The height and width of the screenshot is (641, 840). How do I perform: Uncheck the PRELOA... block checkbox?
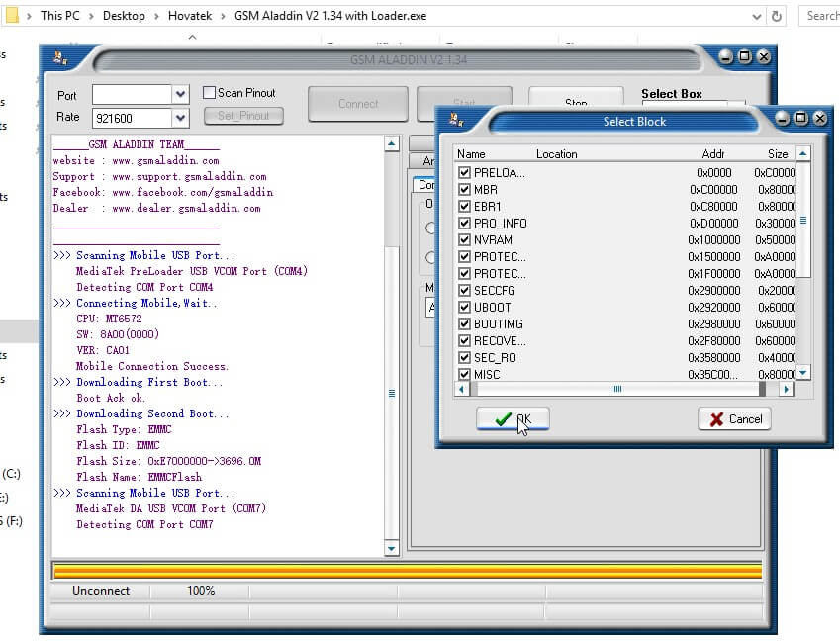coord(464,172)
